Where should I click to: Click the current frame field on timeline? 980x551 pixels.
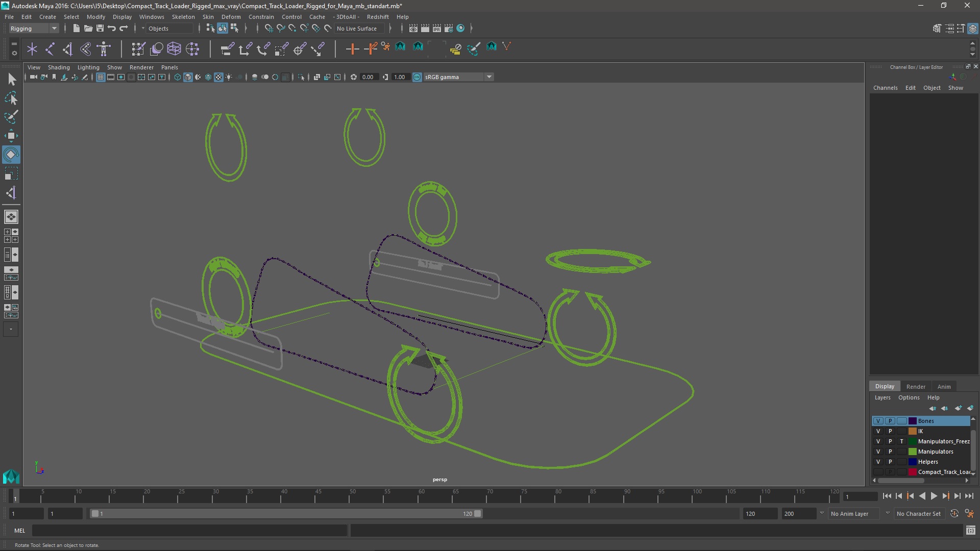pos(861,496)
